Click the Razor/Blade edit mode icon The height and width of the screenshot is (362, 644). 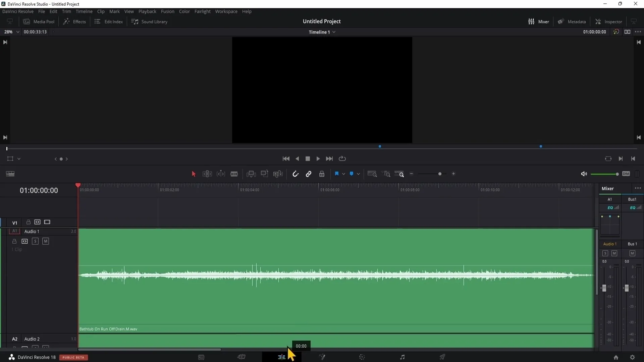234,174
